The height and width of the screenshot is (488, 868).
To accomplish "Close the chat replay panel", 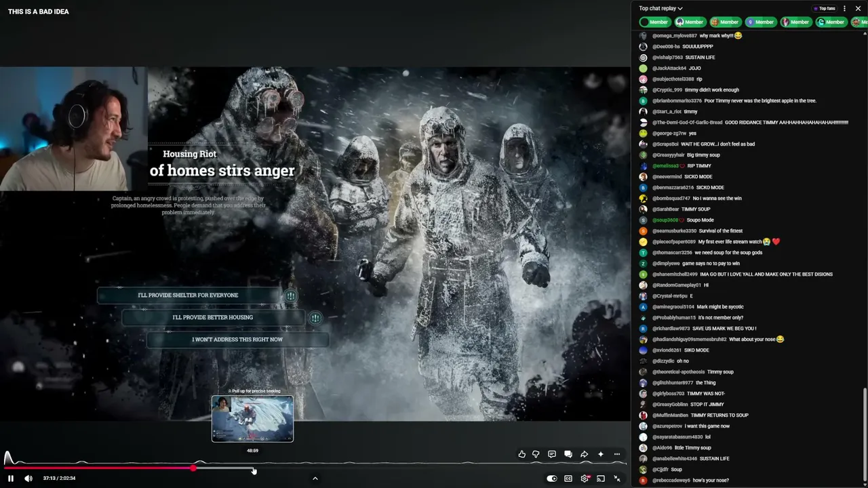I will coord(858,8).
